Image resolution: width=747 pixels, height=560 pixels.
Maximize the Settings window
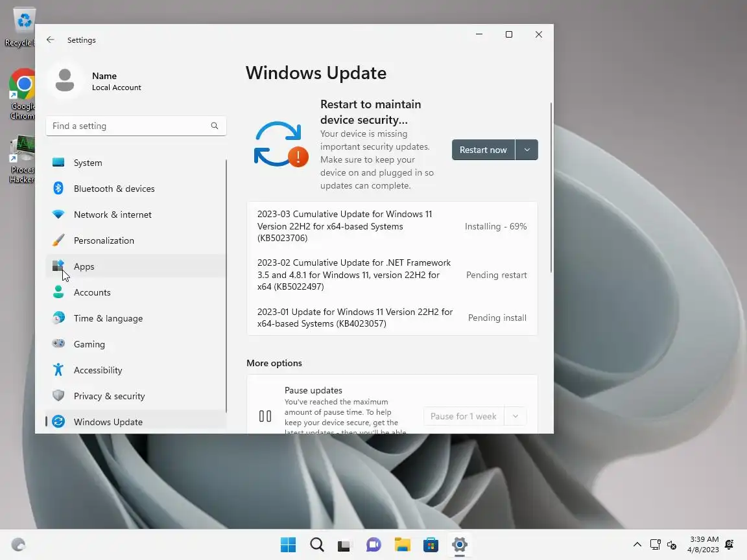click(x=509, y=34)
